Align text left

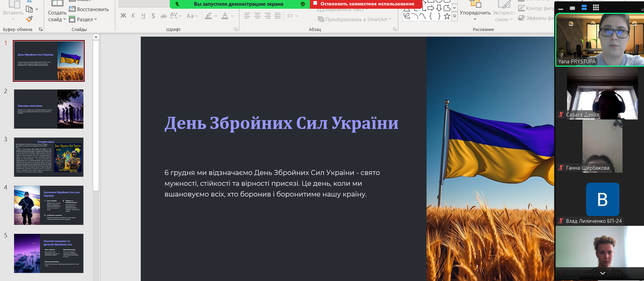click(x=247, y=15)
